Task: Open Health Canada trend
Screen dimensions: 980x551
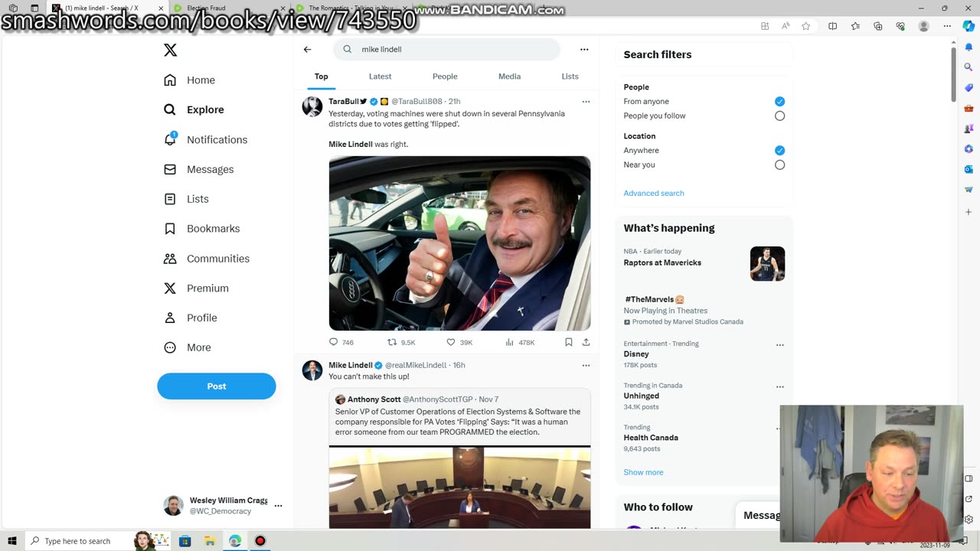Action: [651, 438]
